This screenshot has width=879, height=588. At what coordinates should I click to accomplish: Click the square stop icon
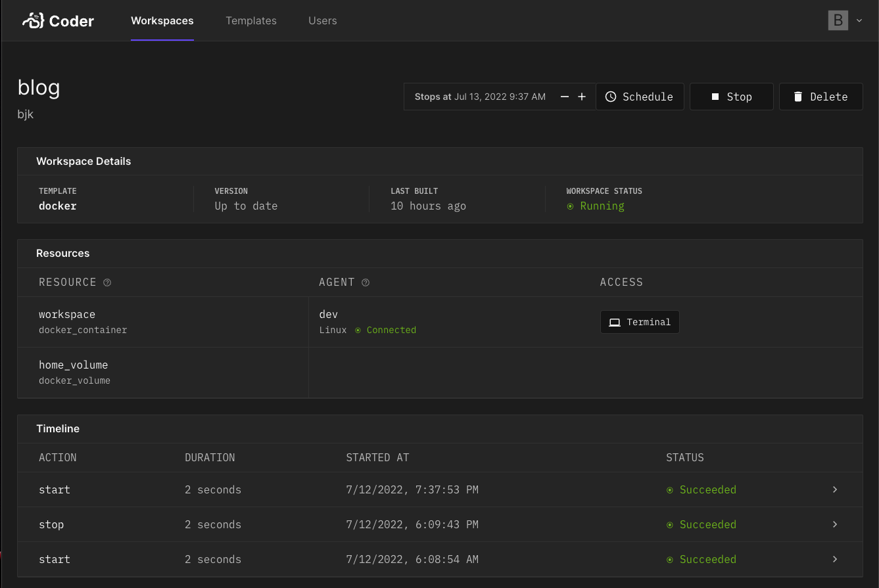click(715, 97)
